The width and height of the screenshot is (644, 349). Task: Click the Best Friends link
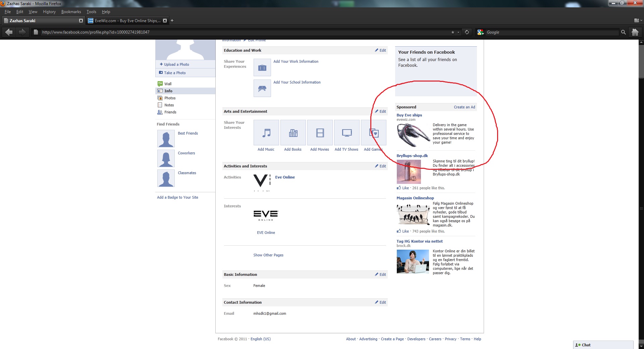[x=188, y=133]
